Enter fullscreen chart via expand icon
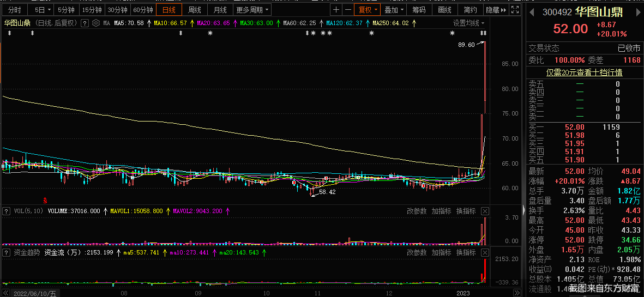The height and width of the screenshot is (297, 644). 516,10
